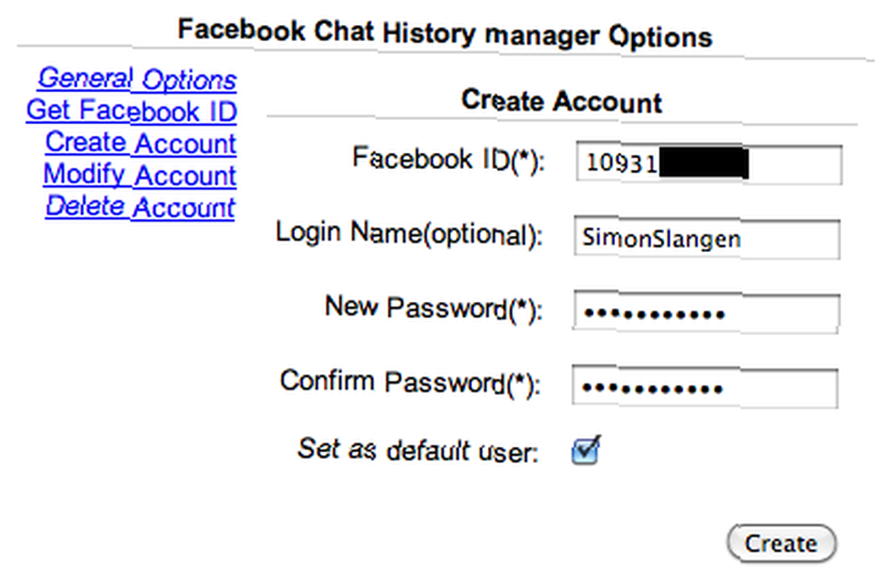The image size is (894, 588).
Task: Open the Get Facebook ID link
Action: click(131, 111)
